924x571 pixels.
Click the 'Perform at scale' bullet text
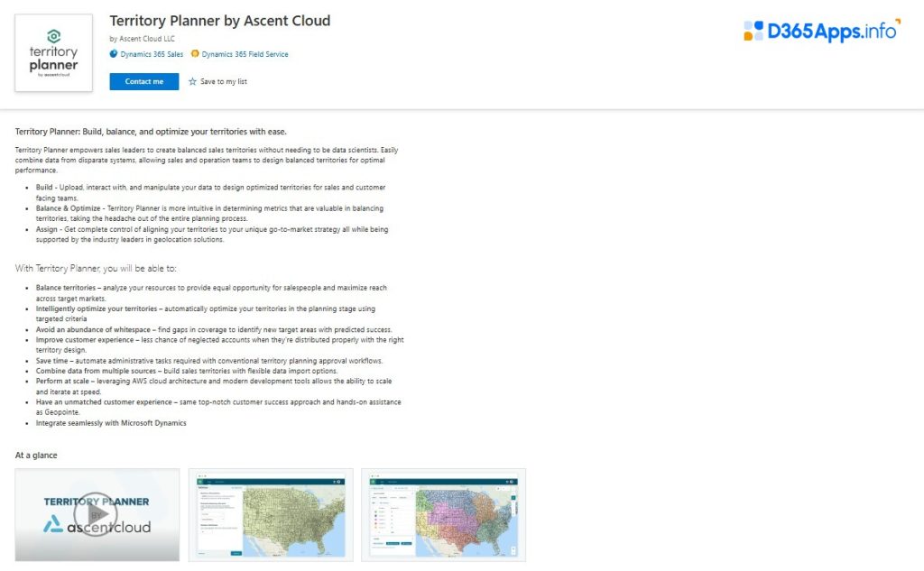point(214,386)
